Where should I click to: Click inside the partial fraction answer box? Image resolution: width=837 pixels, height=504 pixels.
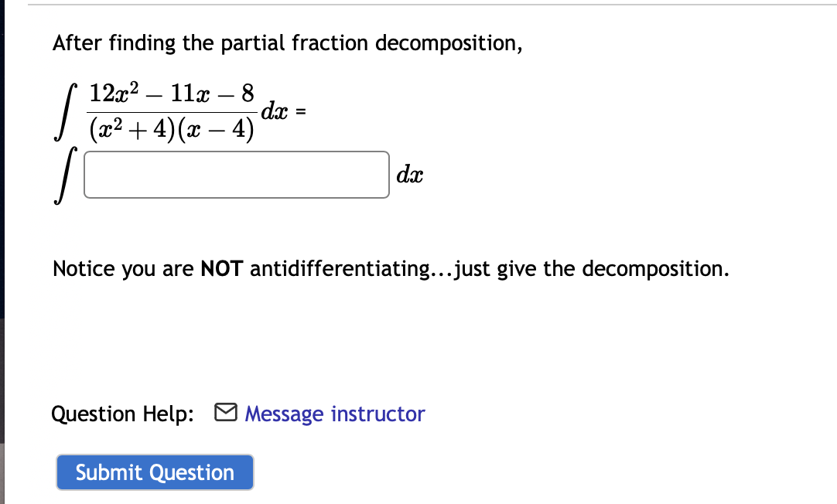[x=236, y=175]
